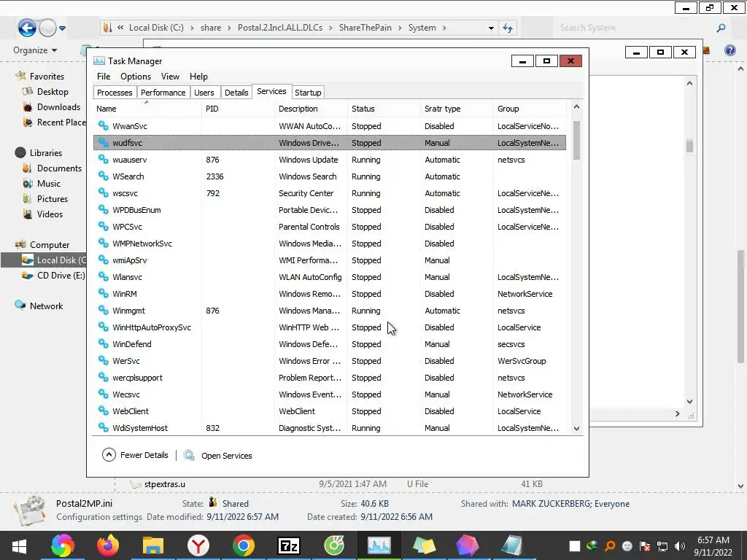Viewport: 747px width, 560px height.
Task: Launch Google Chrome from taskbar
Action: point(244,545)
